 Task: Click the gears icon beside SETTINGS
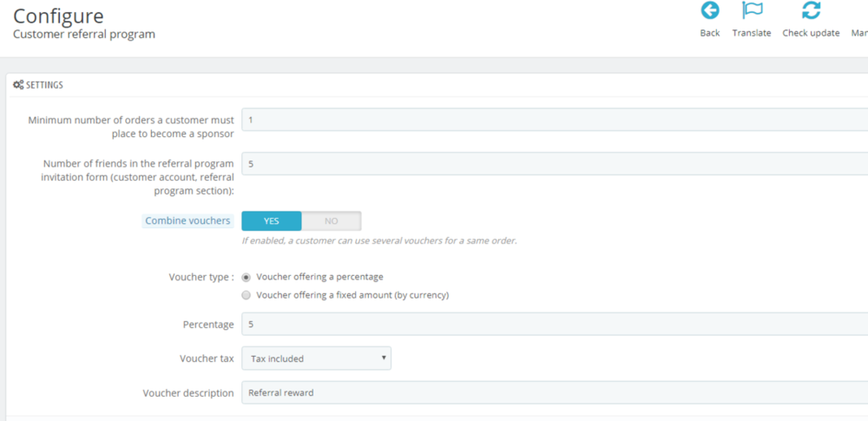18,85
